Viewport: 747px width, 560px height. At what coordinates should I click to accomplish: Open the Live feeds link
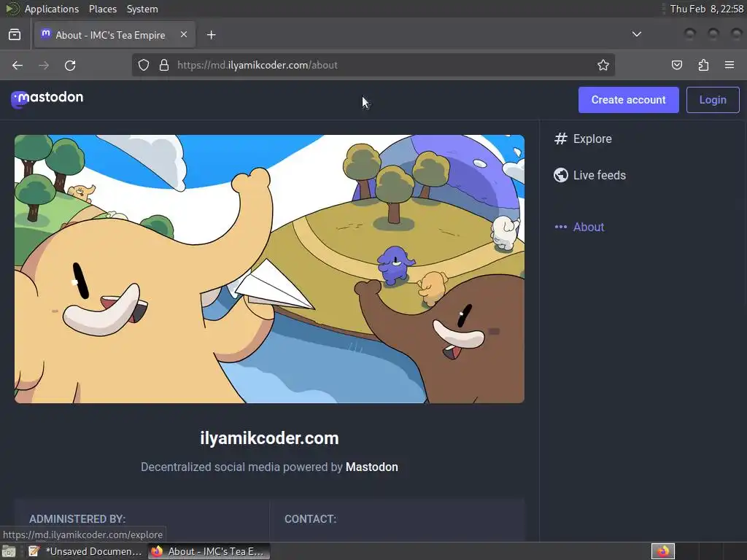(600, 175)
